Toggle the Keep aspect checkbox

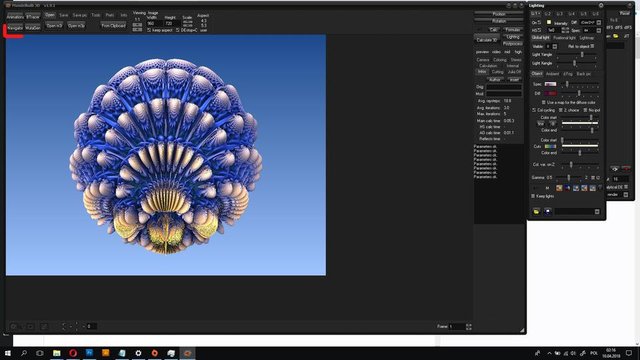pos(149,30)
